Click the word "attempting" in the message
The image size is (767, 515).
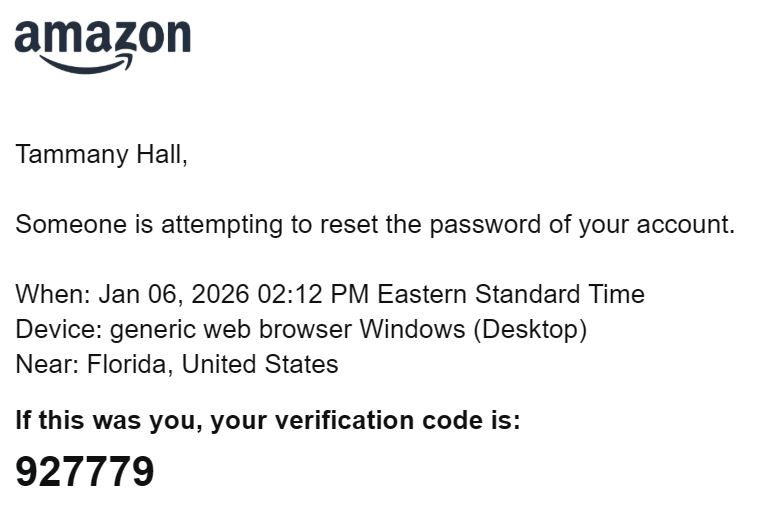pos(222,224)
